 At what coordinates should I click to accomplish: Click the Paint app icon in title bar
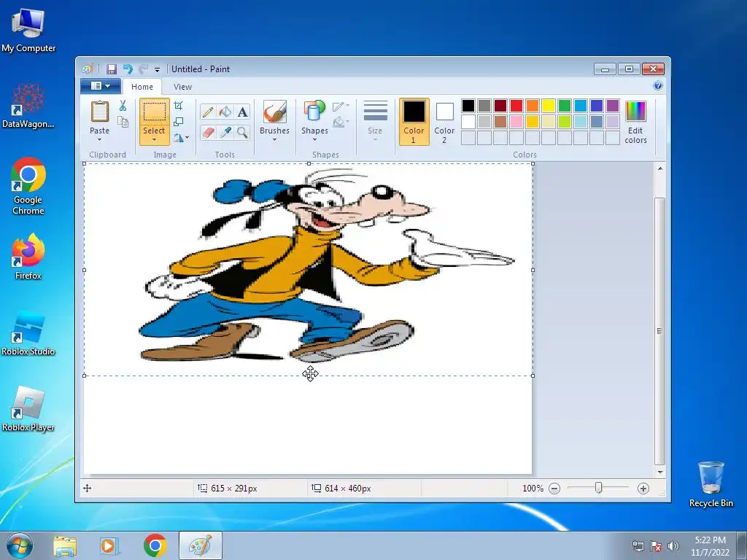88,69
